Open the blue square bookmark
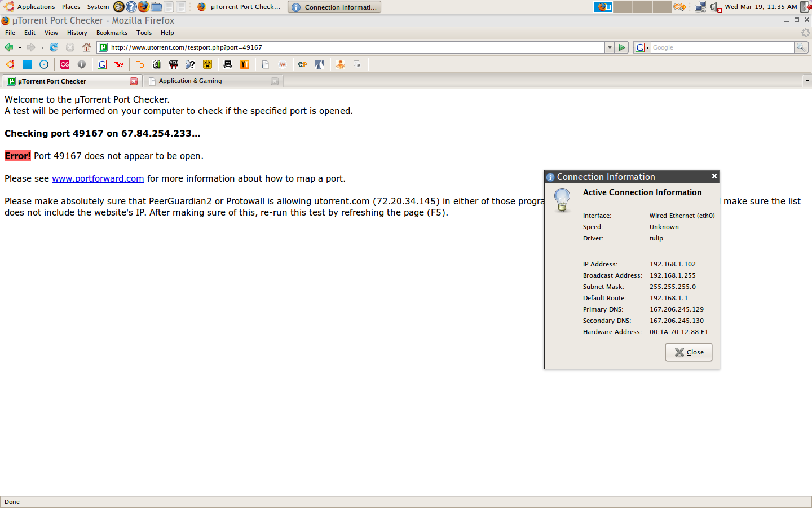The image size is (812, 508). coord(27,64)
